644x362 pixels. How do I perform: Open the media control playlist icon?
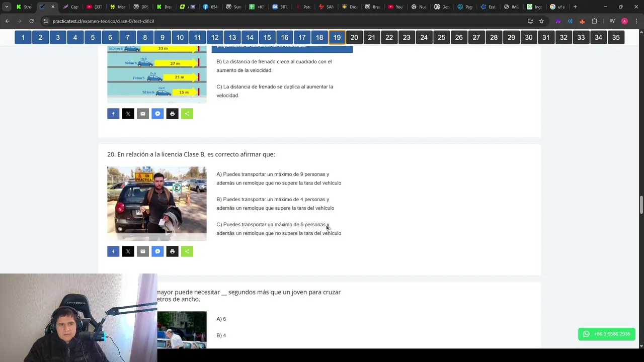[612, 21]
